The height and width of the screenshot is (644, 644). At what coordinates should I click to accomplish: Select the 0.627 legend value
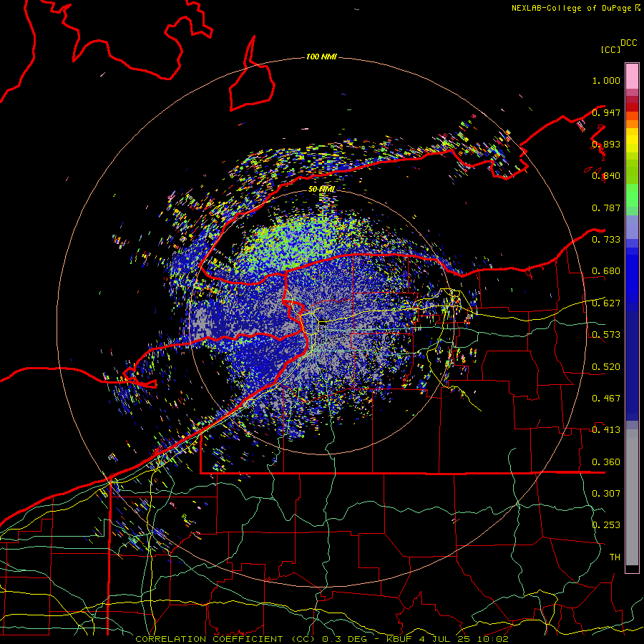coord(606,303)
